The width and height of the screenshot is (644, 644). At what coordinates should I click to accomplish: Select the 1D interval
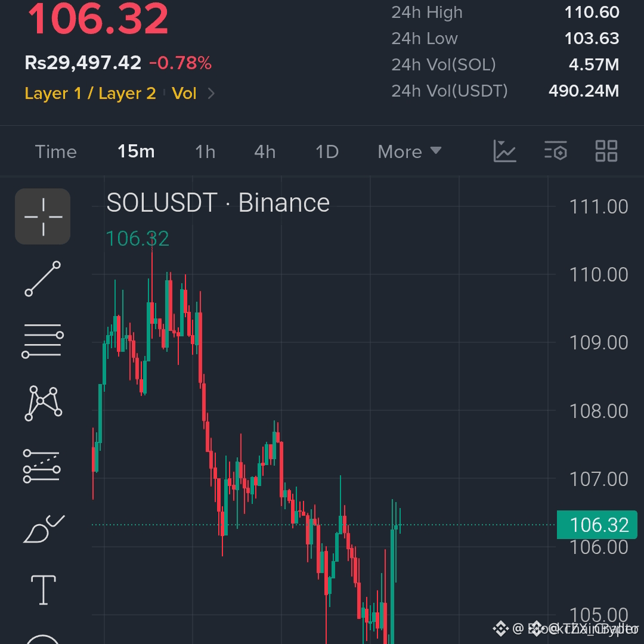click(327, 152)
